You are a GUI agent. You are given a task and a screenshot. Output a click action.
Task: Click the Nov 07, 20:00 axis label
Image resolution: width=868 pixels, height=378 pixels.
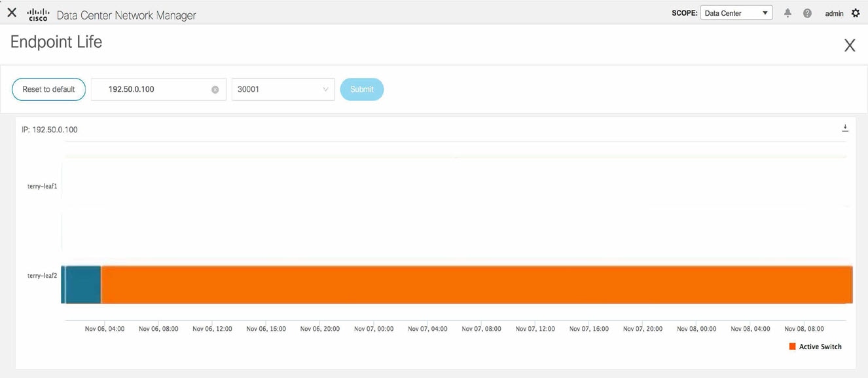point(643,329)
